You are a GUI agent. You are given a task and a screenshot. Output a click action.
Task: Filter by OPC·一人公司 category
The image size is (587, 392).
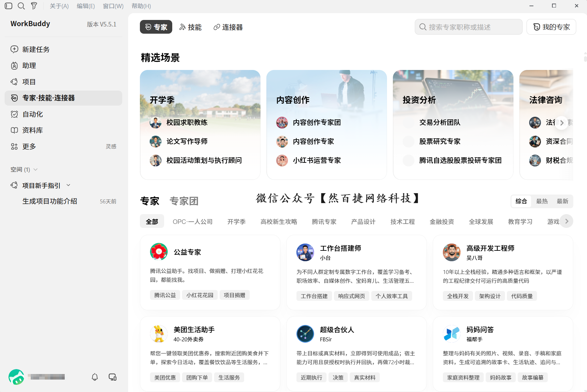193,222
